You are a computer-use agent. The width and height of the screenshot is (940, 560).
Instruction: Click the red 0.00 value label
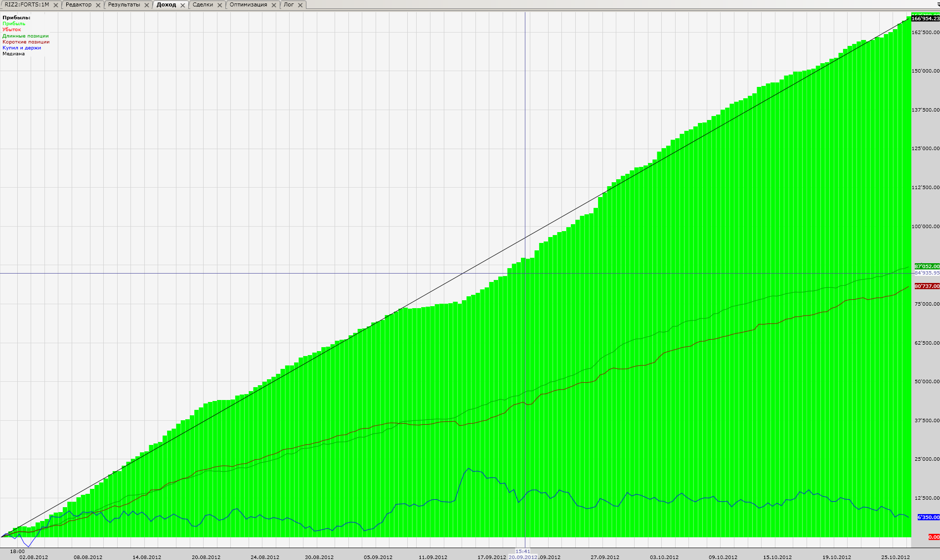pyautogui.click(x=934, y=537)
